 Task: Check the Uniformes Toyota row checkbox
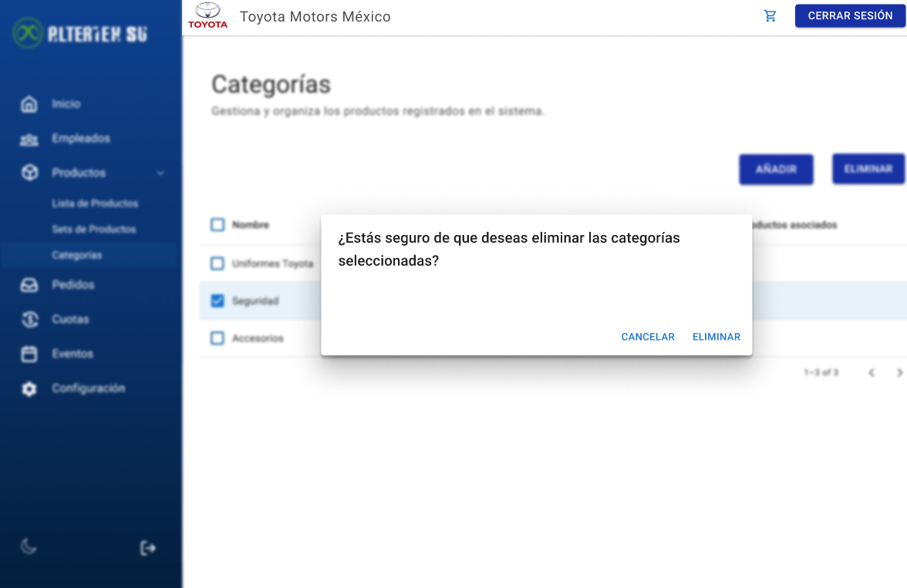(x=217, y=264)
